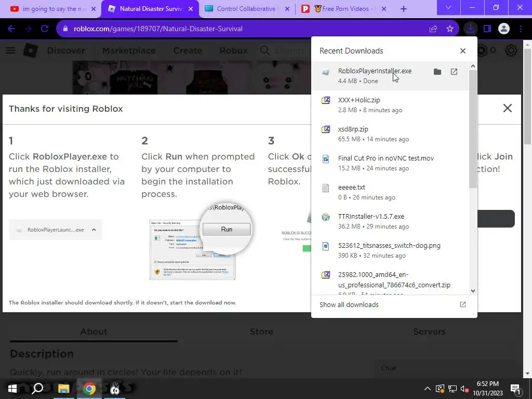
Task: Click the muted volume tray icon
Action: tap(465, 389)
